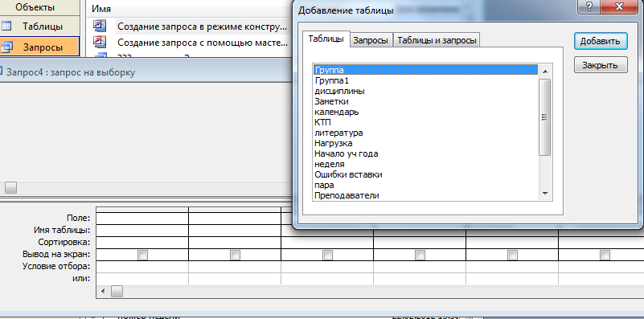Select КТП in the table list

(x=425, y=122)
